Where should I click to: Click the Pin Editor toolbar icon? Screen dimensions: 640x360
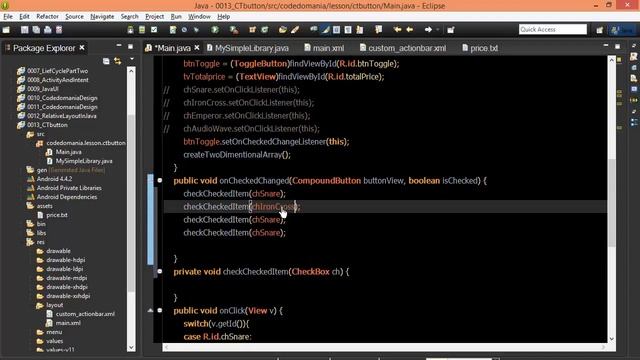point(451,30)
